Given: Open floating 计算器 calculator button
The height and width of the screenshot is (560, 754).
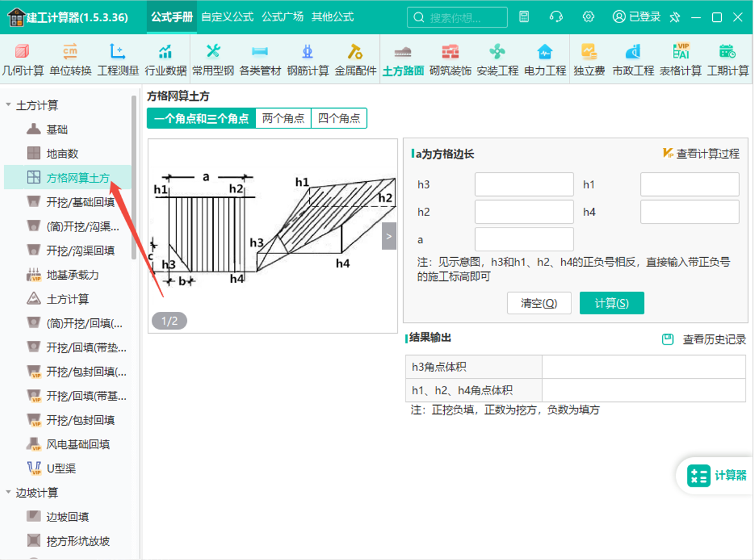Looking at the screenshot, I should pyautogui.click(x=716, y=475).
